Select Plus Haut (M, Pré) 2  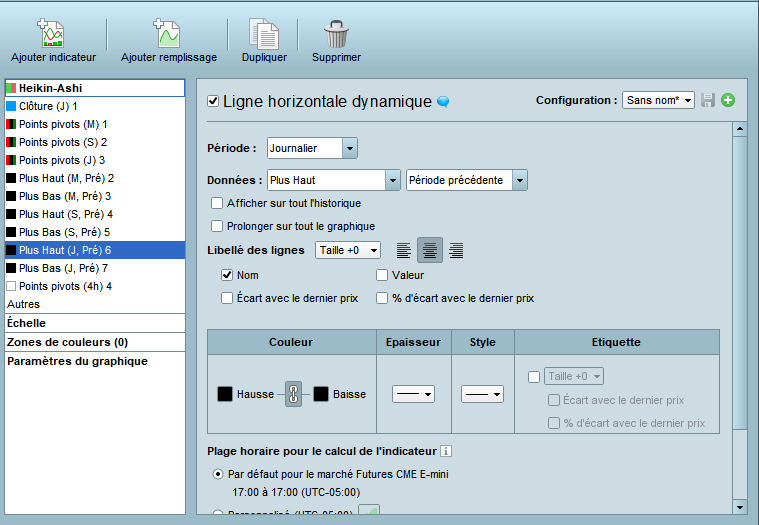point(95,178)
